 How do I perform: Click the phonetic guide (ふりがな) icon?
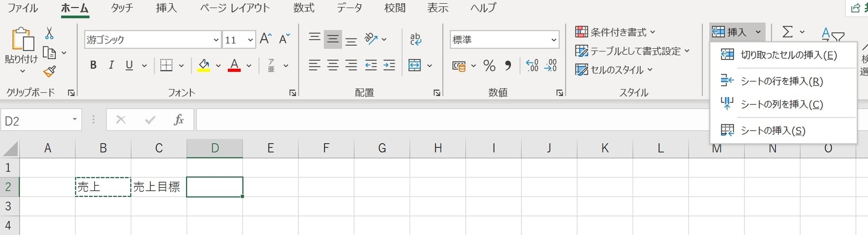[271, 66]
